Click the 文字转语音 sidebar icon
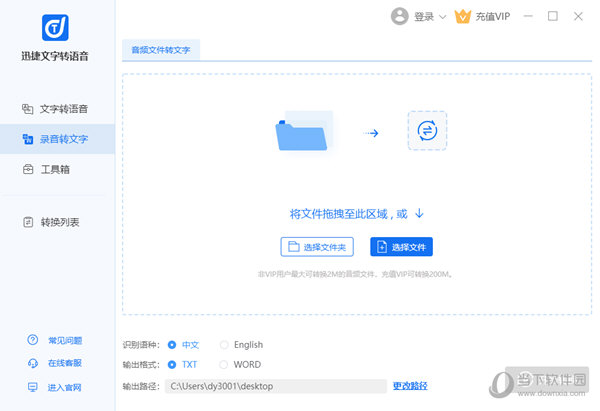600x411 pixels. point(28,109)
